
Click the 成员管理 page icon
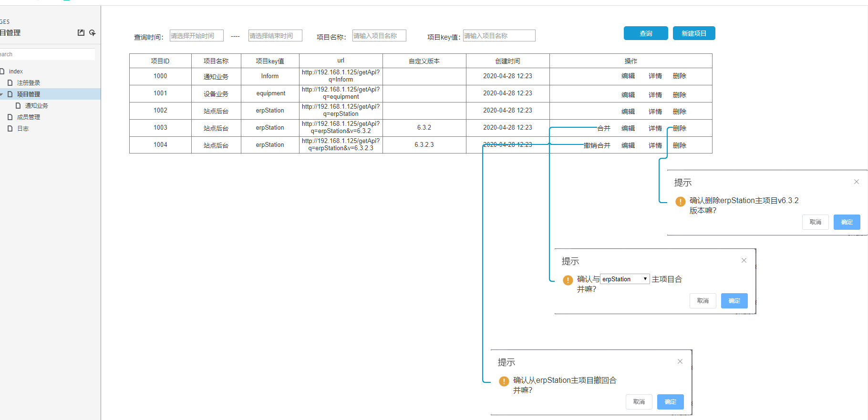10,117
